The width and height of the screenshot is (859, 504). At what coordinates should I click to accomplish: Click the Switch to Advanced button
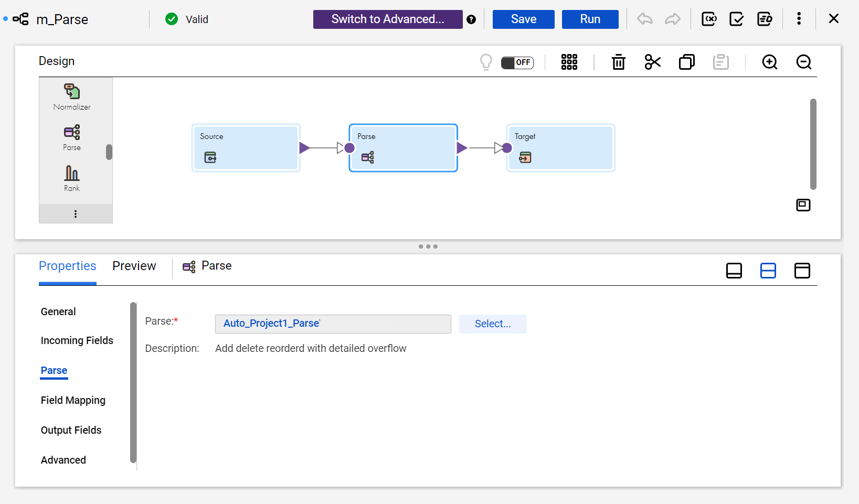tap(388, 19)
